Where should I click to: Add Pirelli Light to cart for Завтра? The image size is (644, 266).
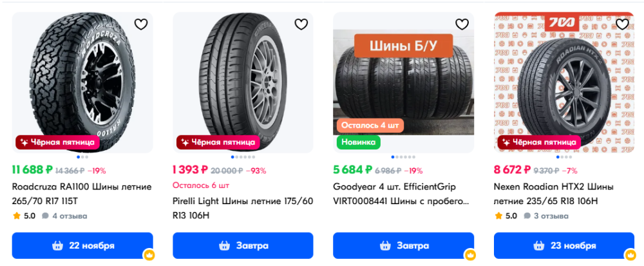[x=243, y=245]
